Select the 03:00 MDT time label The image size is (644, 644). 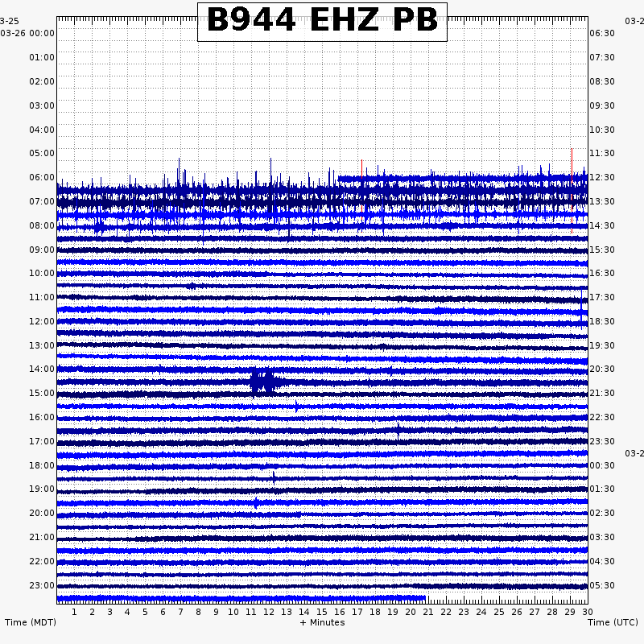tap(42, 105)
